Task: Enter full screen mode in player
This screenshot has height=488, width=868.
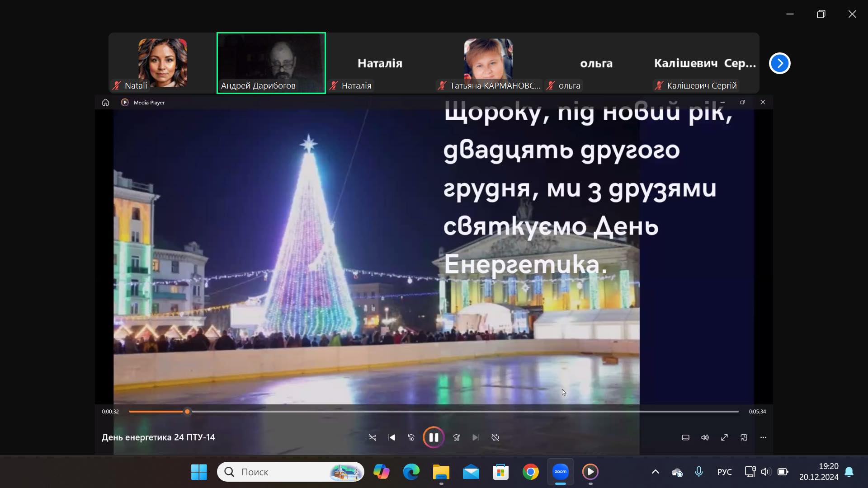Action: coord(724,437)
